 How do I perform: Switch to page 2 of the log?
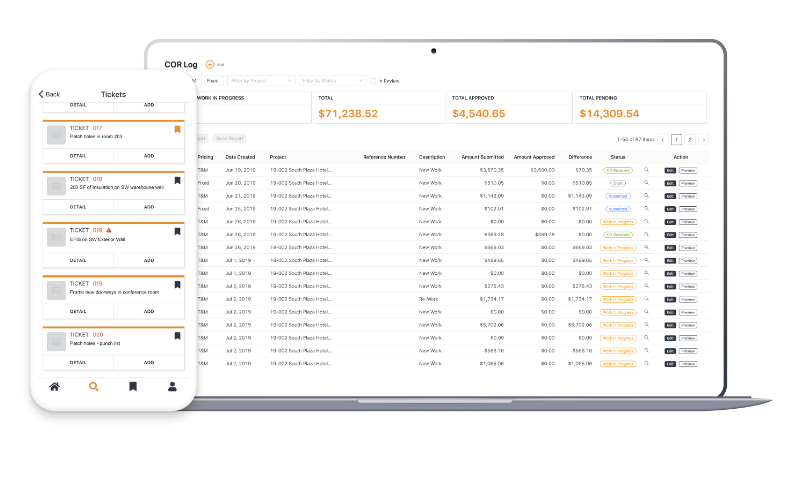[690, 140]
